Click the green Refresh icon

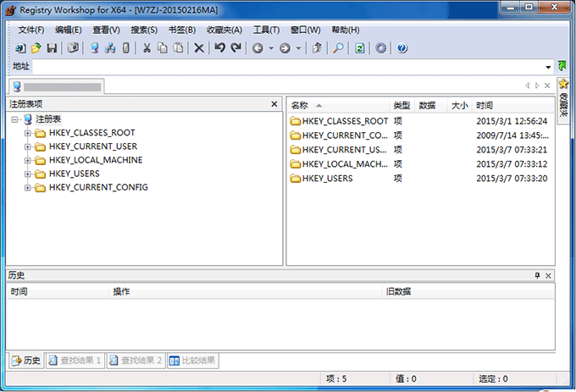click(360, 48)
